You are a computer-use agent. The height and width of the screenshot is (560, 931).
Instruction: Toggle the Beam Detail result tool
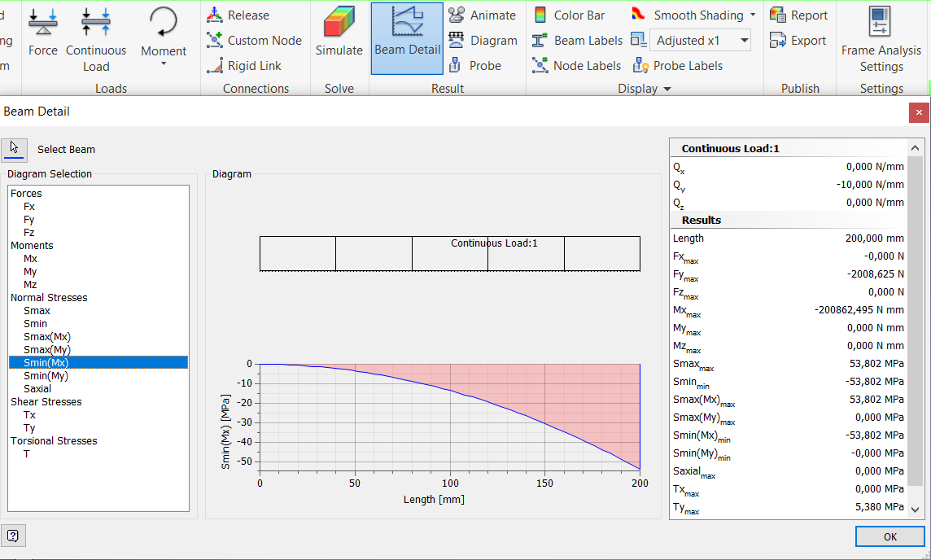[x=407, y=38]
